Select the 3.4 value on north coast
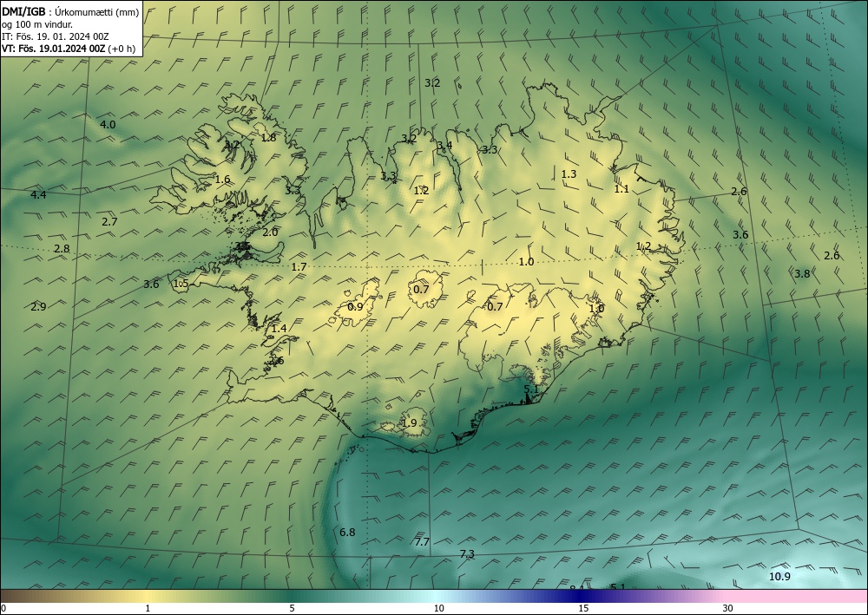868x615 pixels. click(444, 146)
